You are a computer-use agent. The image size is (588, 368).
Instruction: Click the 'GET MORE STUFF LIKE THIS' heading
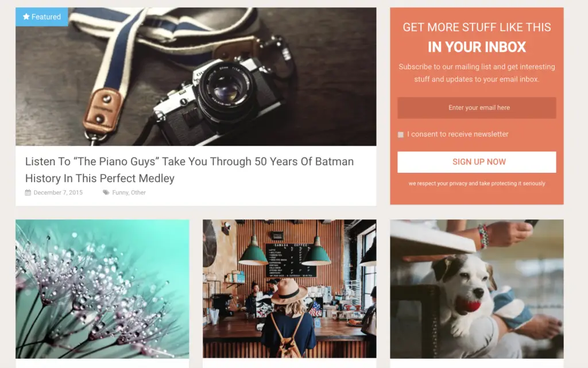tap(477, 28)
